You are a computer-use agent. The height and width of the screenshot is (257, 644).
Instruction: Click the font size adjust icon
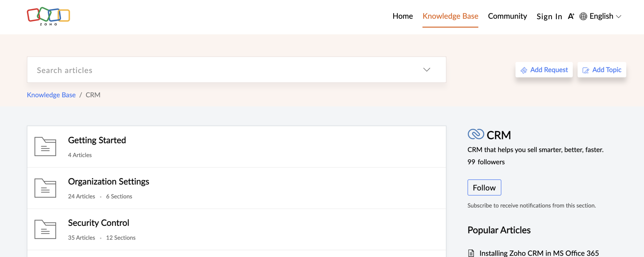click(x=571, y=16)
